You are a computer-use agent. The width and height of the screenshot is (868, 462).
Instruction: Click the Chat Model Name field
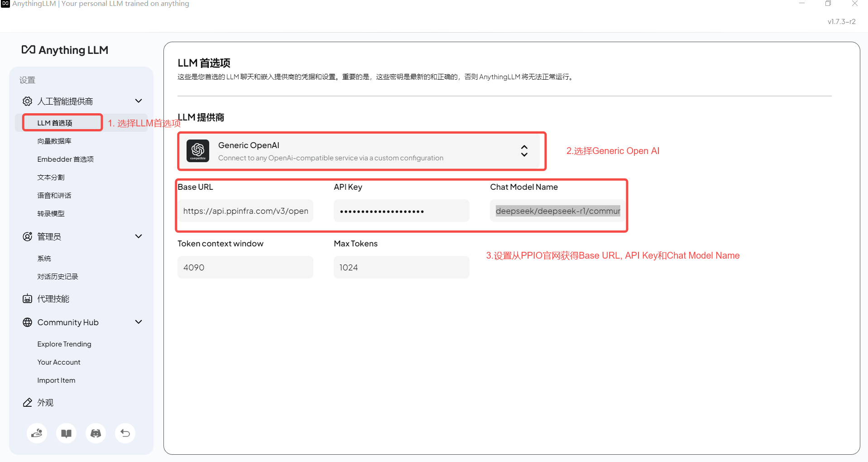coord(557,211)
